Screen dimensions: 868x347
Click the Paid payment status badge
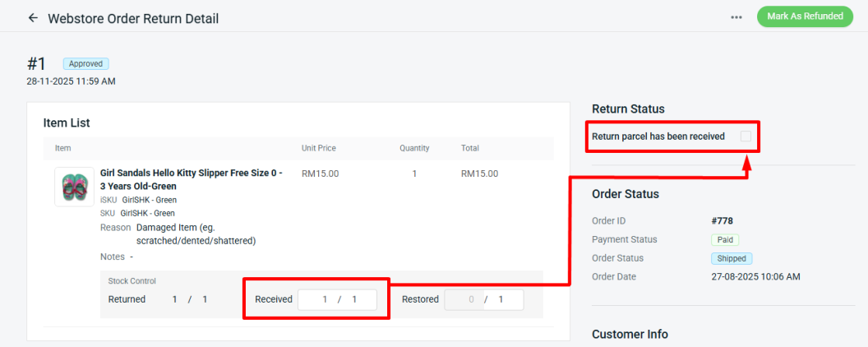(x=725, y=239)
